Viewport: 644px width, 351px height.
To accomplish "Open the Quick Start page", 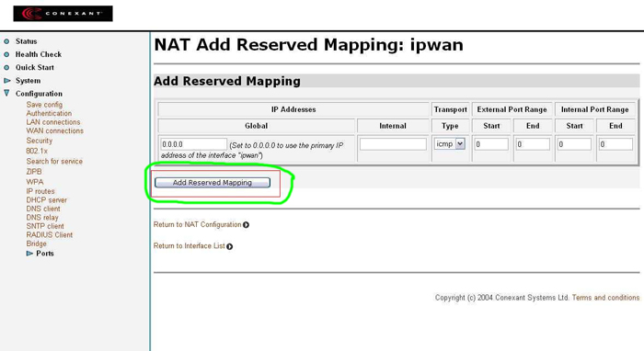I will tap(35, 67).
